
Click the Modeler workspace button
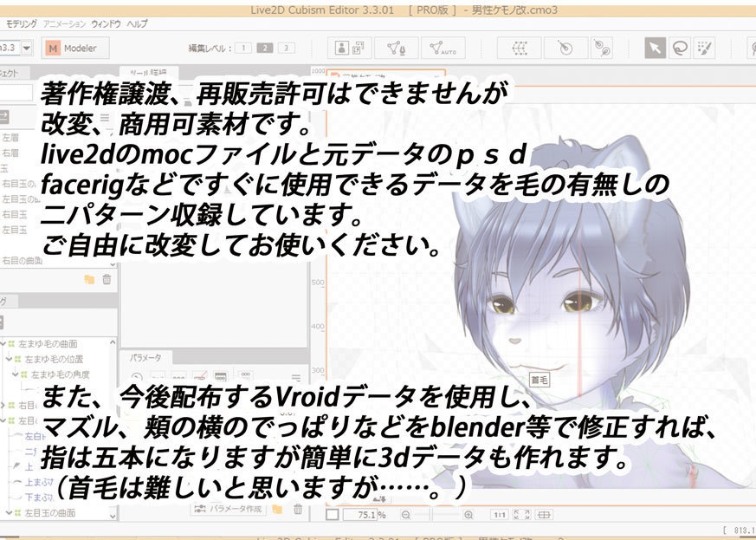75,48
